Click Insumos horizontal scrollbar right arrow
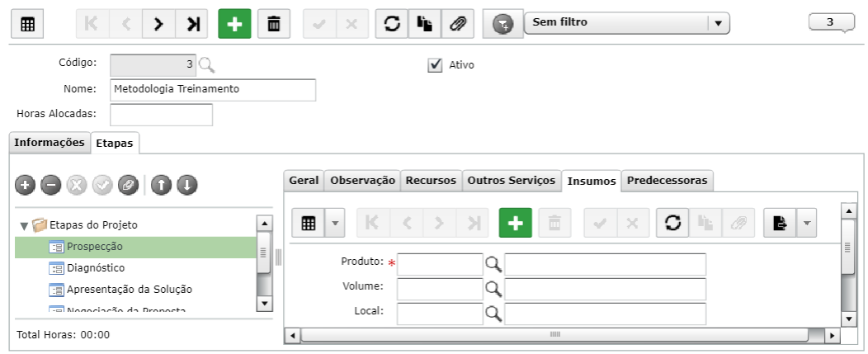Viewport: 868px width, 354px height. pos(832,336)
